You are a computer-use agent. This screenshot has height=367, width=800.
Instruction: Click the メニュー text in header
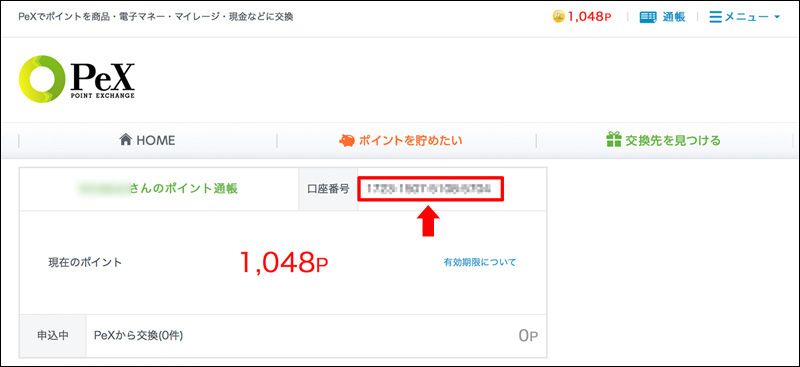(746, 17)
